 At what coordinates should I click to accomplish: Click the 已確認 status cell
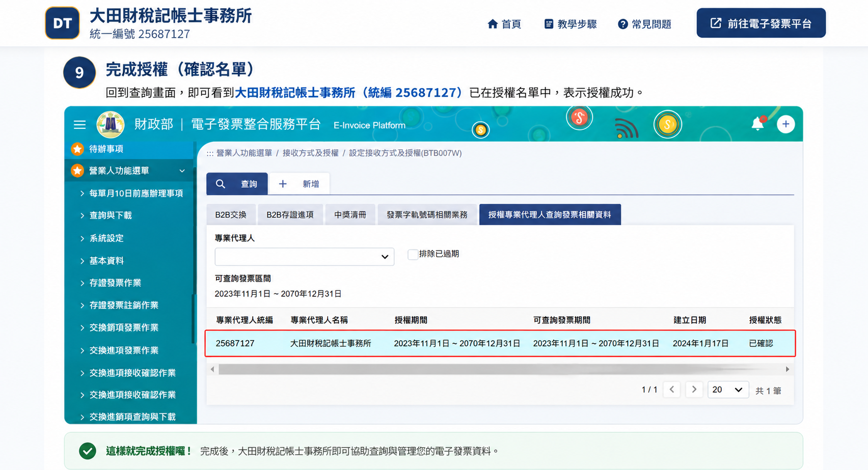coord(761,343)
